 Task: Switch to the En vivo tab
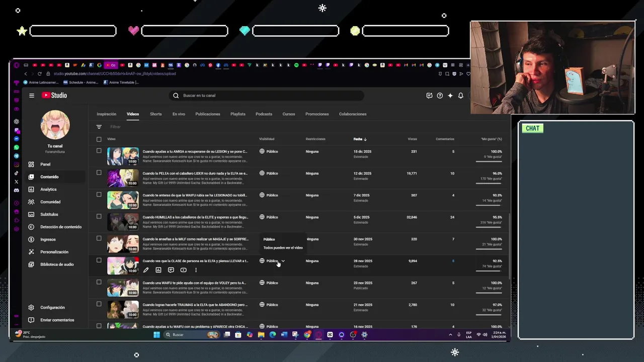point(179,114)
